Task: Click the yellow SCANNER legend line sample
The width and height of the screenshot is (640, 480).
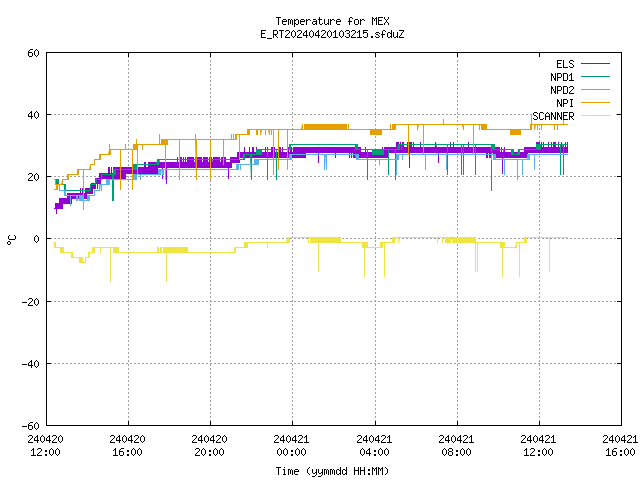Action: point(595,116)
